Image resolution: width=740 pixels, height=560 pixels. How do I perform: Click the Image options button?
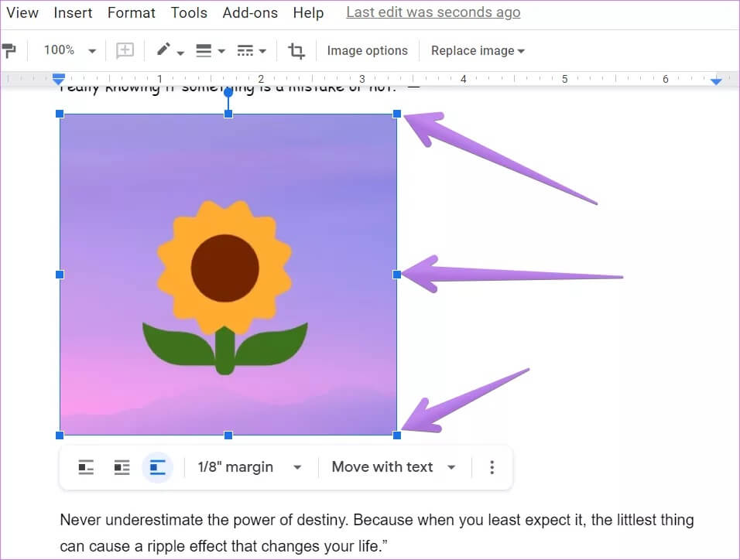click(367, 51)
